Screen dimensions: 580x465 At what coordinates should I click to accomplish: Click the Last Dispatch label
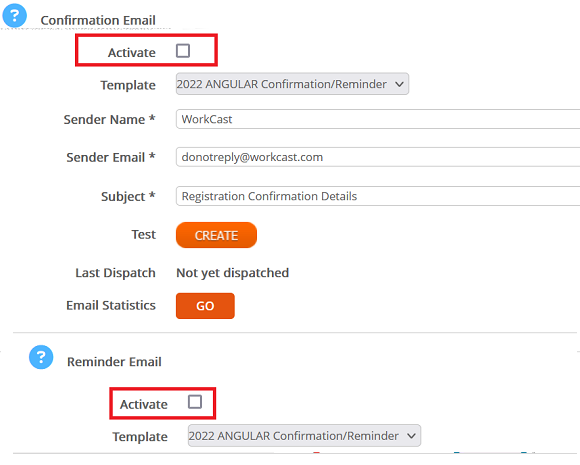[x=115, y=273]
